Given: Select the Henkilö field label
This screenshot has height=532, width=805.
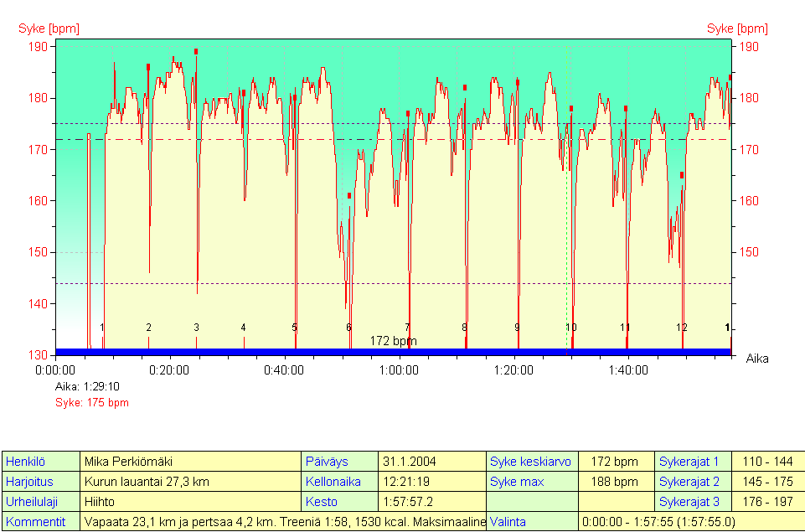Looking at the screenshot, I should (x=25, y=462).
